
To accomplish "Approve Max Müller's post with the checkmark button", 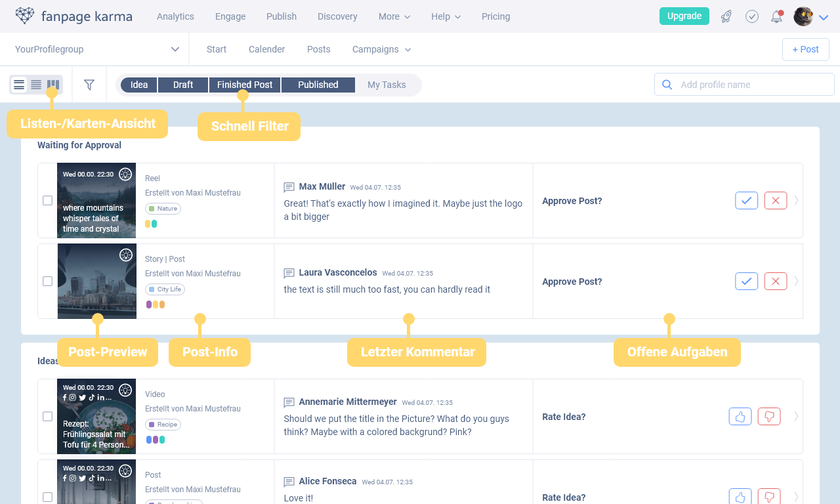I will coord(746,200).
